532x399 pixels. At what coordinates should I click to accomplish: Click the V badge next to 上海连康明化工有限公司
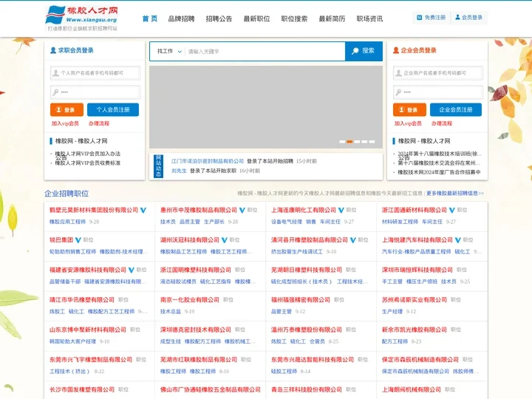(x=341, y=211)
